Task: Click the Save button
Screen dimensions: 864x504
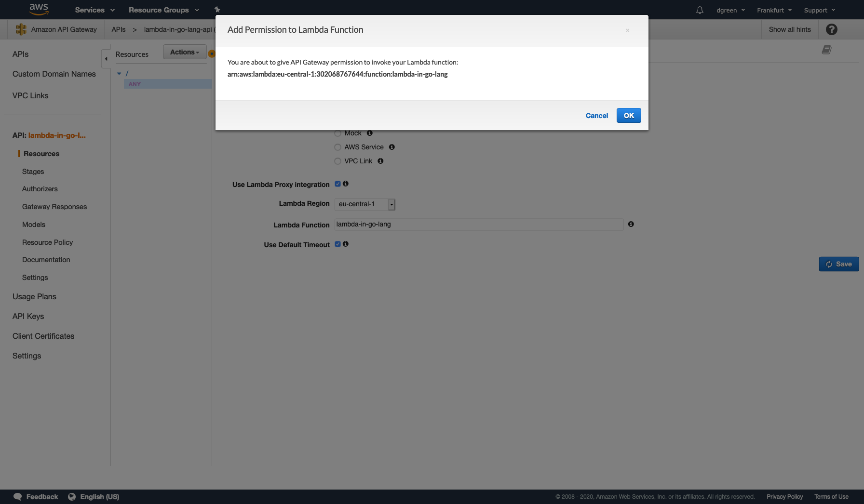Action: pyautogui.click(x=839, y=264)
